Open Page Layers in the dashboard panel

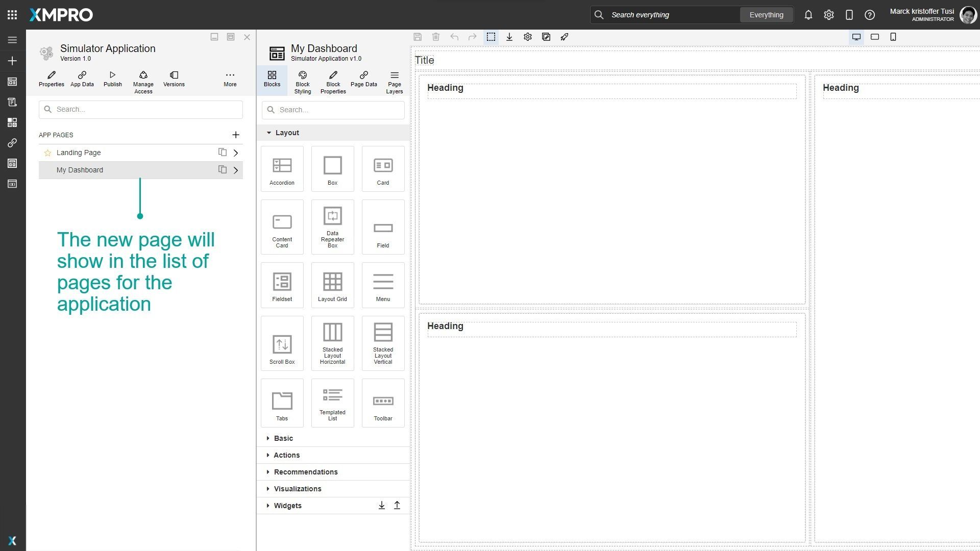point(394,82)
